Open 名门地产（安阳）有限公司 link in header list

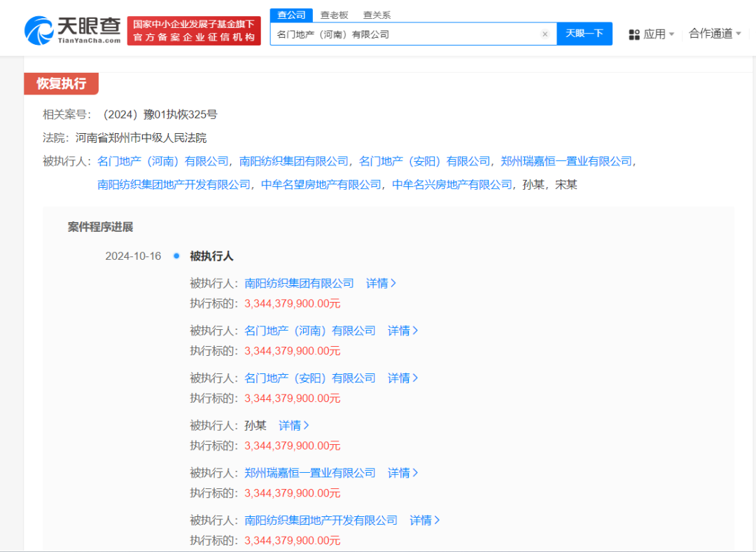(424, 161)
